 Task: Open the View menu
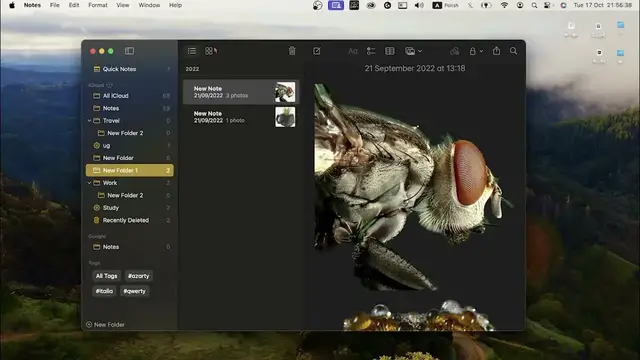tap(123, 5)
